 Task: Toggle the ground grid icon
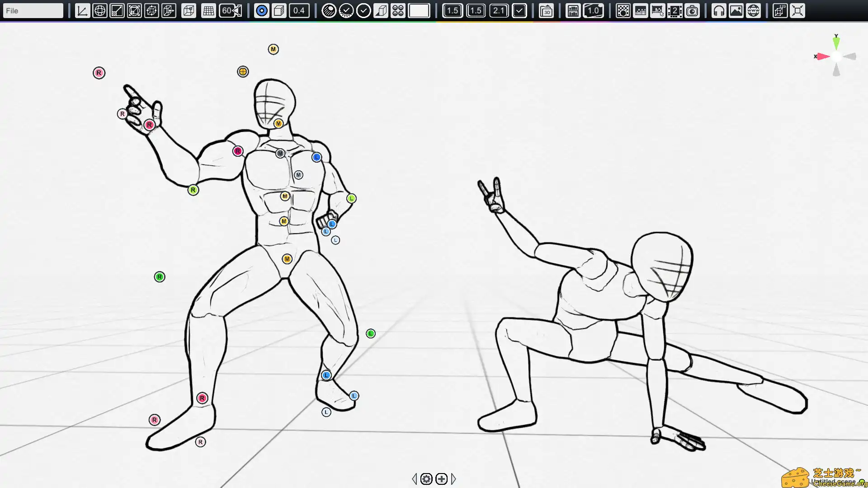click(x=208, y=11)
